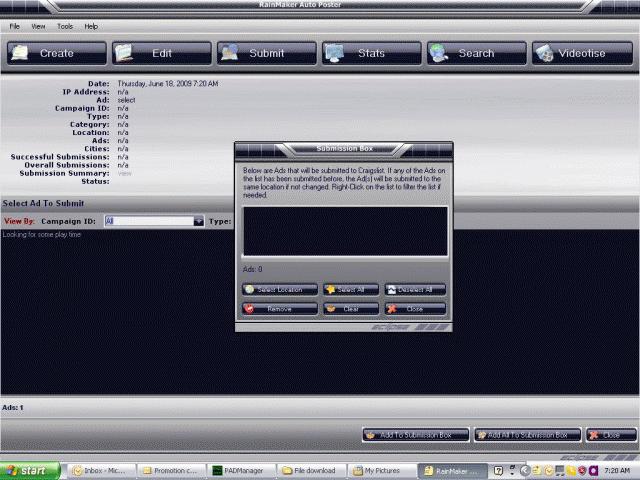
Task: Open the Tools menu
Action: (x=65, y=26)
